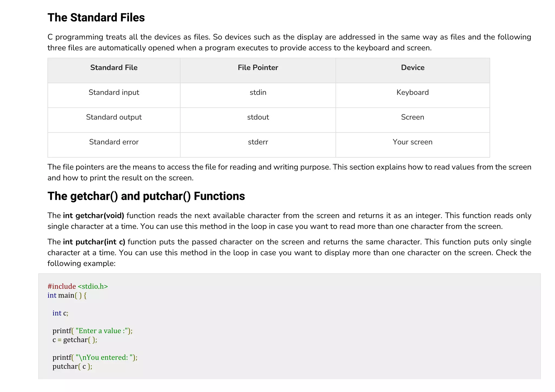The width and height of the screenshot is (555, 392).
Task: Click the printf "Enter a value :" line
Action: point(92,331)
